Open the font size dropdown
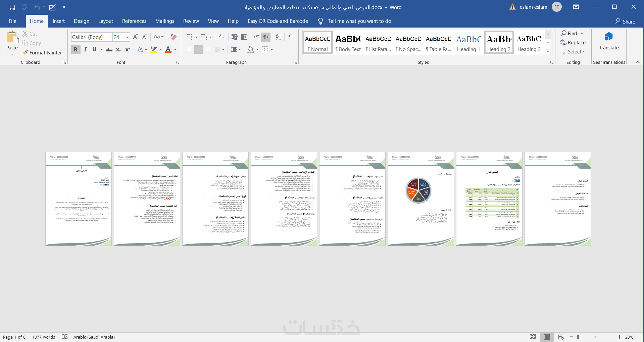This screenshot has width=644, height=342. click(x=128, y=37)
